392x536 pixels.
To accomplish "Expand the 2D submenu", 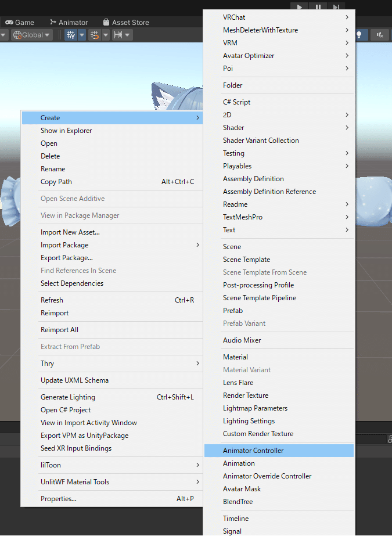I will point(279,115).
